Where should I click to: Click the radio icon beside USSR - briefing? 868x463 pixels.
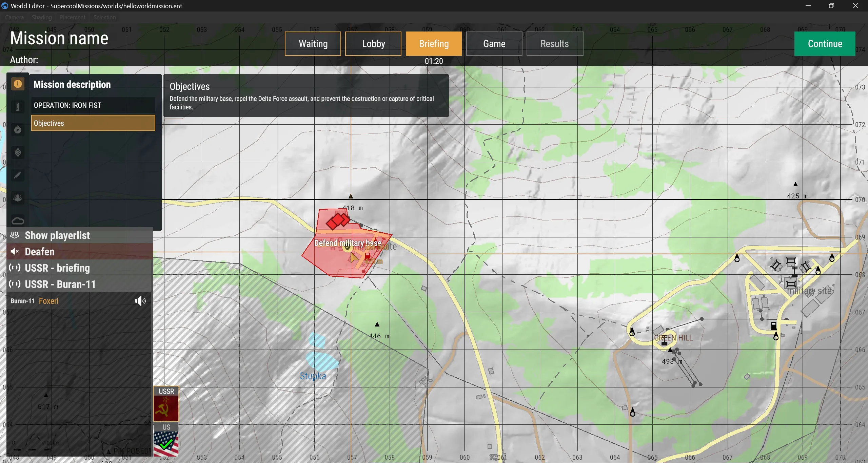[x=15, y=268]
